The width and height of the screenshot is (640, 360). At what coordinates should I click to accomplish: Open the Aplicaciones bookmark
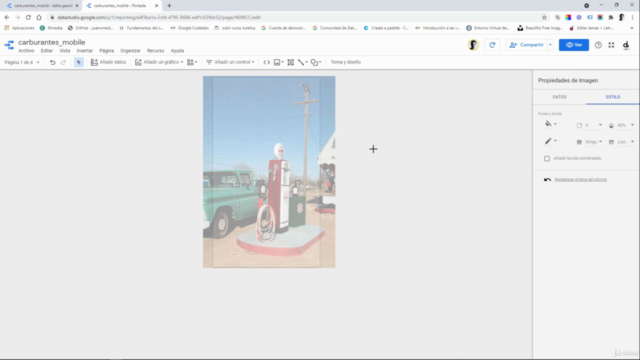pyautogui.click(x=19, y=28)
